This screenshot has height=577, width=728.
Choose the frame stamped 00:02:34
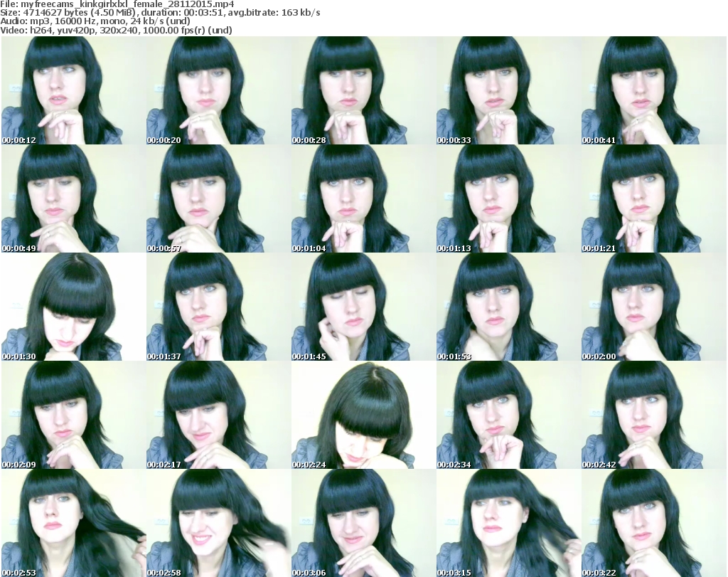[x=508, y=415]
